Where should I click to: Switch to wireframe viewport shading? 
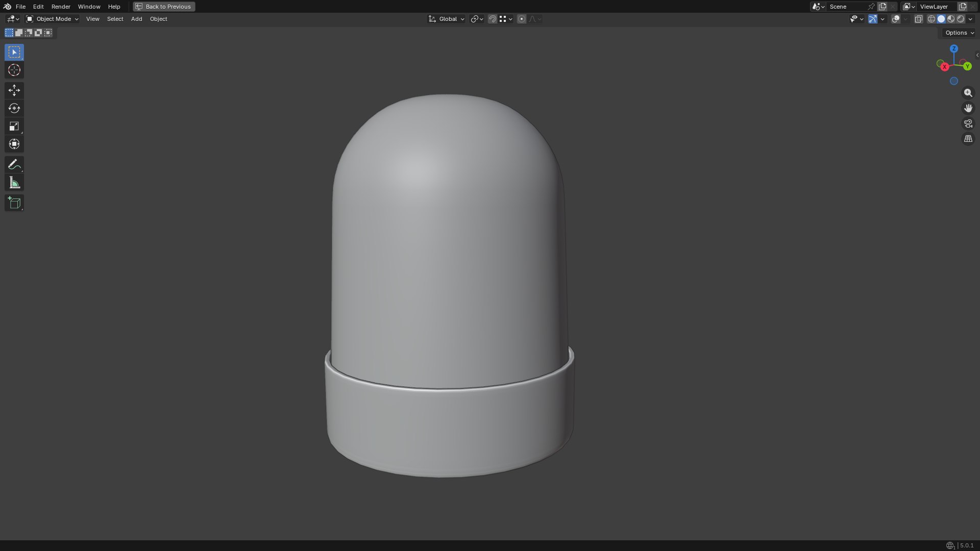[x=932, y=19]
